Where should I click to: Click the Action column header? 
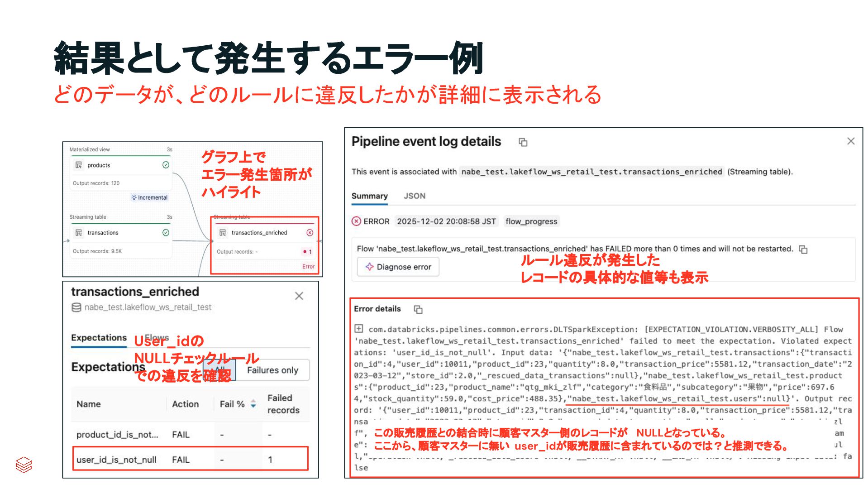pyautogui.click(x=185, y=404)
